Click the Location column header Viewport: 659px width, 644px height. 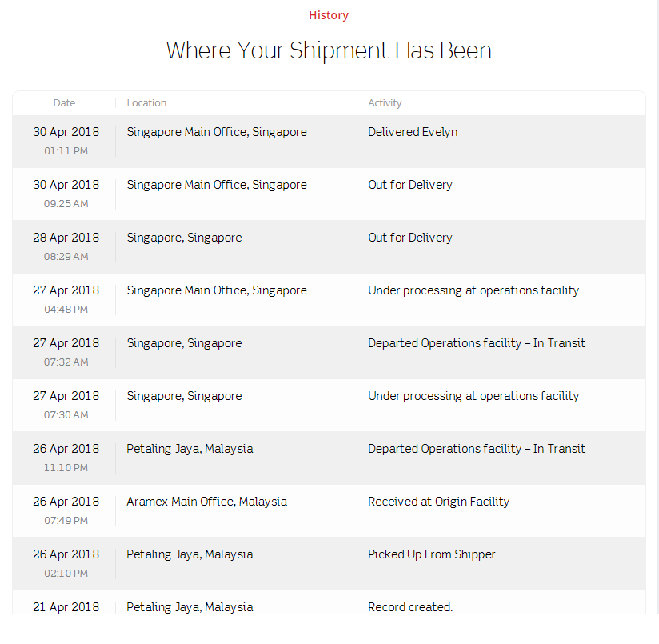point(146,103)
